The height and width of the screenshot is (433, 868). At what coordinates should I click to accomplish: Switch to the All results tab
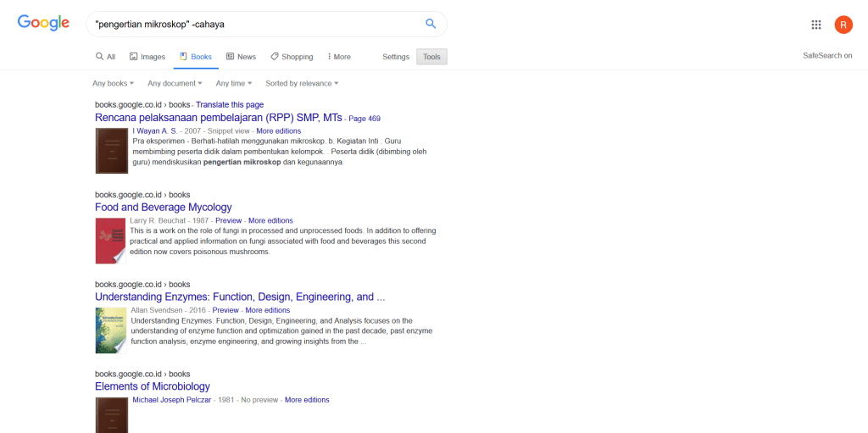click(x=105, y=57)
